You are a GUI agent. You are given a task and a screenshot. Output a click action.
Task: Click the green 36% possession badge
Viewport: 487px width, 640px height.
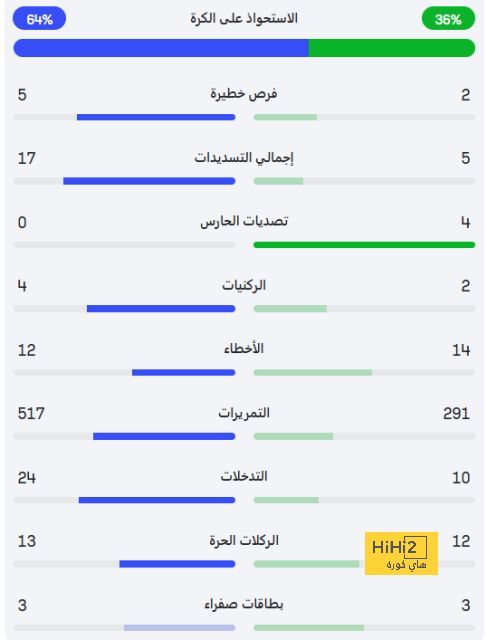pyautogui.click(x=448, y=19)
